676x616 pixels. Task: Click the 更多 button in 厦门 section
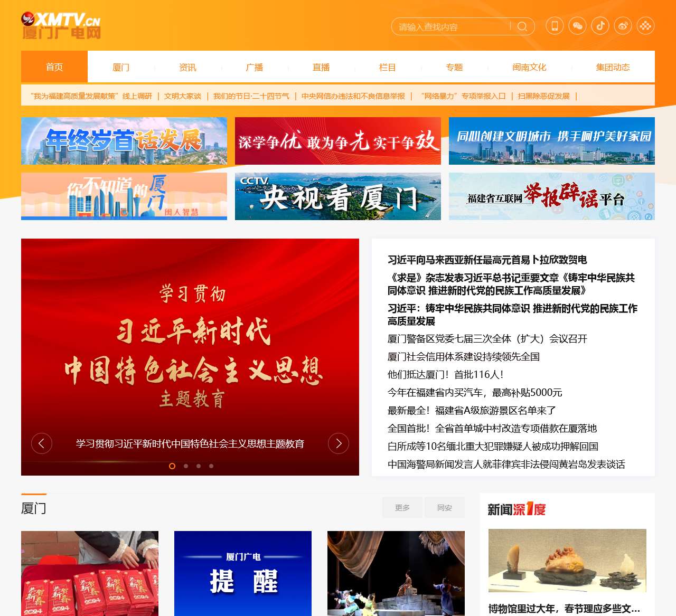402,508
